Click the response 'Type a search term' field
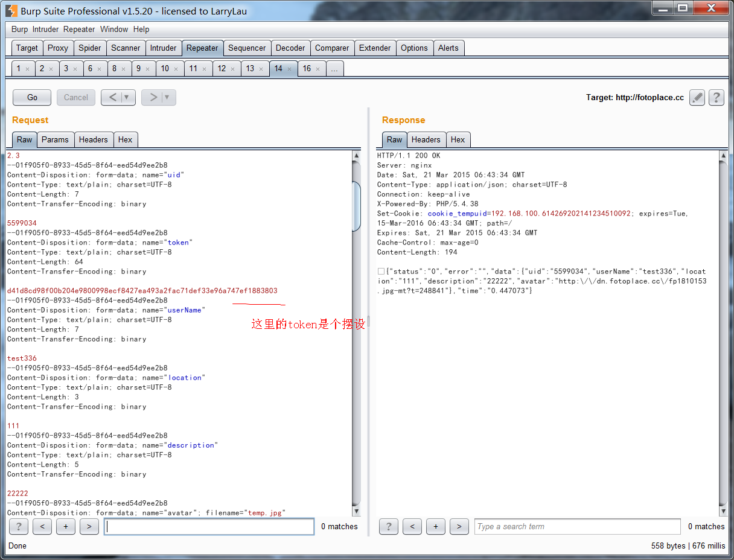The image size is (734, 560). [578, 527]
